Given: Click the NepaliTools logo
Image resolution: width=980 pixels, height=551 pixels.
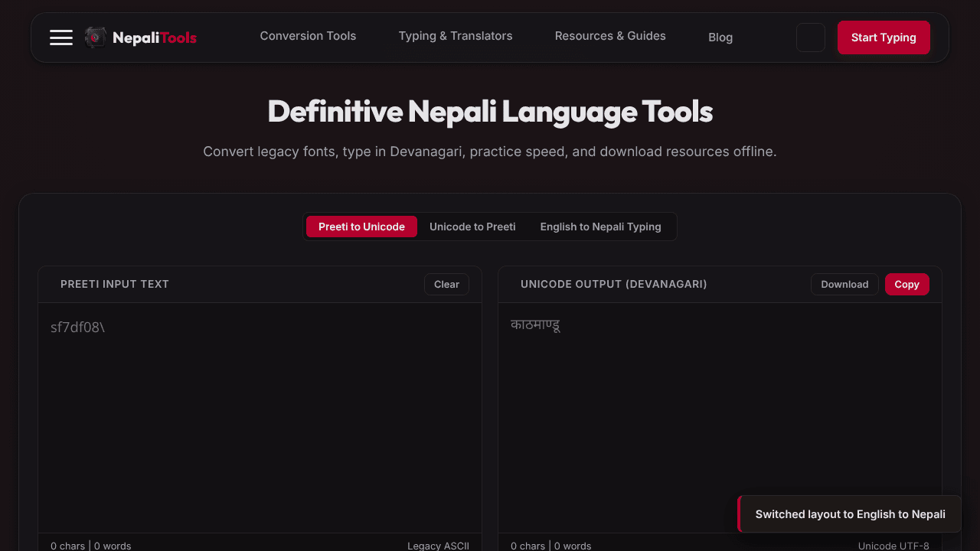Looking at the screenshot, I should coord(141,37).
